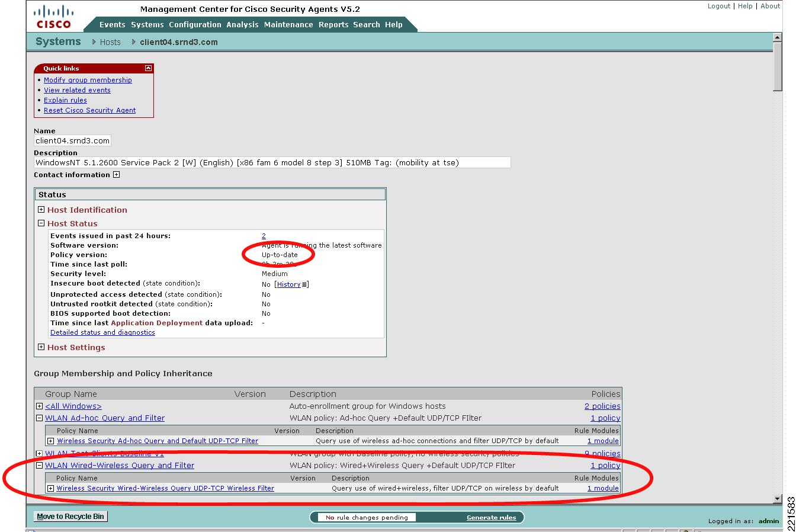Collapse the Quick links box icon
This screenshot has width=796, height=532.
148,68
